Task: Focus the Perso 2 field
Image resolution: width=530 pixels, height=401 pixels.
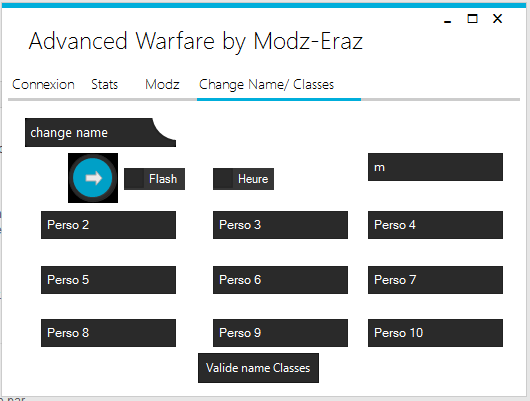Action: click(x=109, y=225)
